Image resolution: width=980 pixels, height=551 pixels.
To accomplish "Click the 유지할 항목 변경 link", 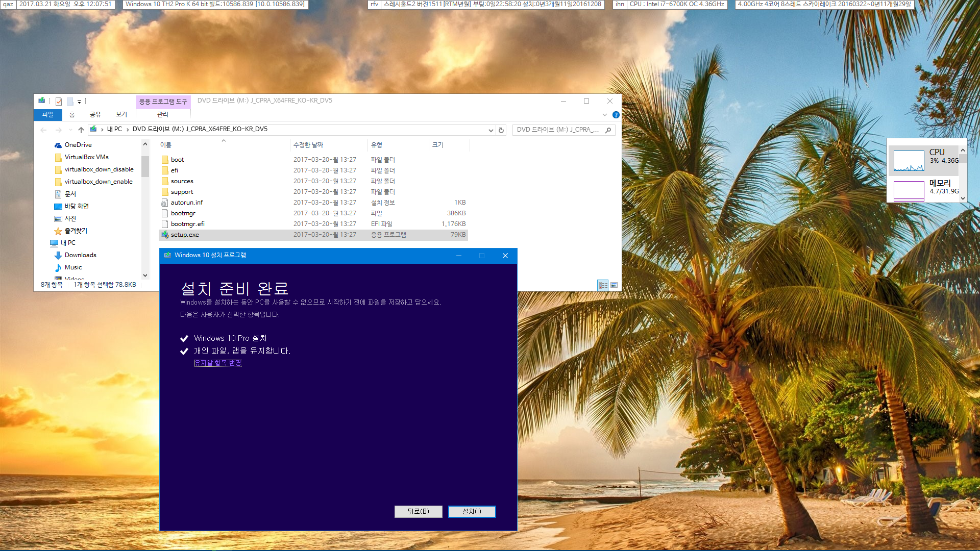I will 217,363.
